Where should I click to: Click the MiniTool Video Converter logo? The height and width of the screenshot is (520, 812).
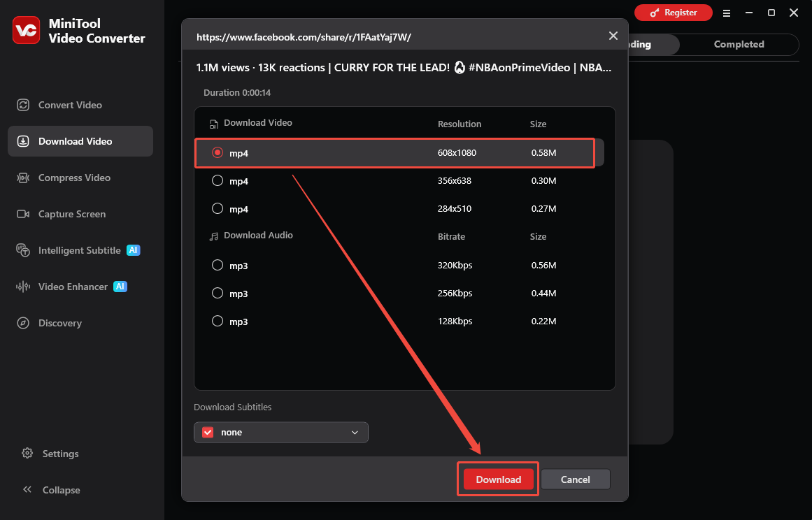(26, 30)
